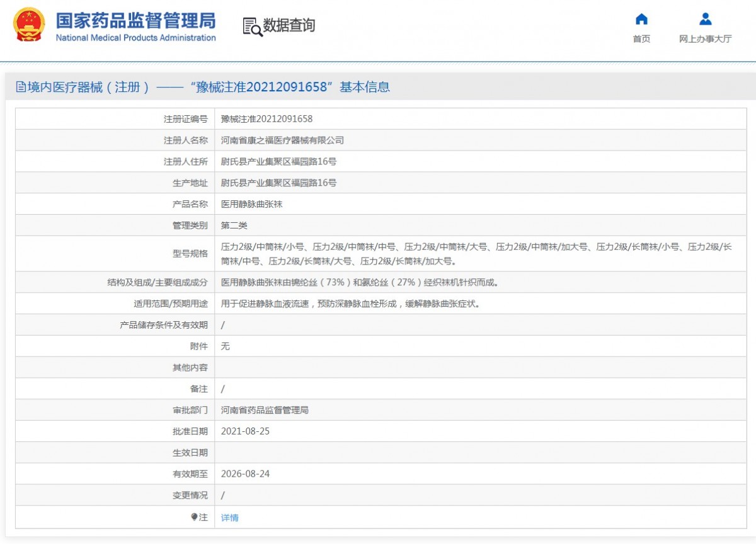Click the online service hall person icon
Viewport: 756px width, 544px height.
[705, 19]
